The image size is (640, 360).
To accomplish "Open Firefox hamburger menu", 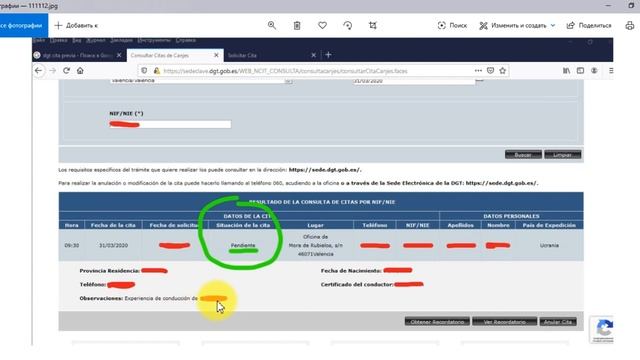I will point(610,71).
